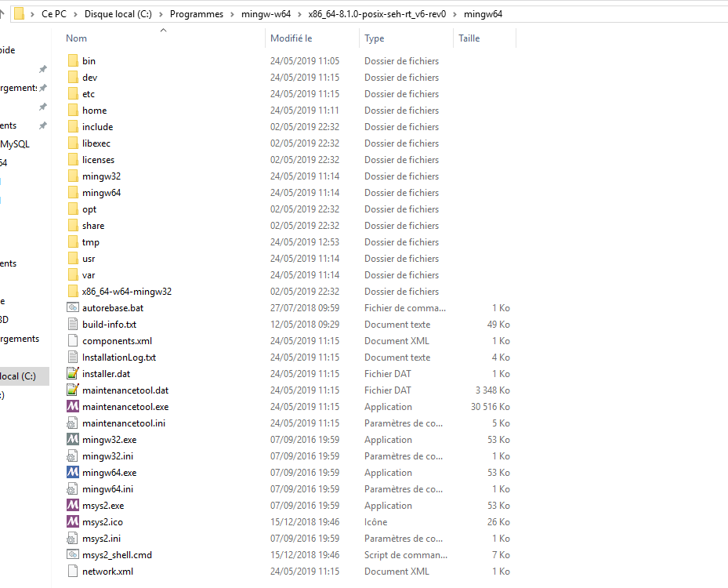Click the 27/07/2018 09:59 date cell
Viewport: 728px width, 588px height.
[305, 308]
